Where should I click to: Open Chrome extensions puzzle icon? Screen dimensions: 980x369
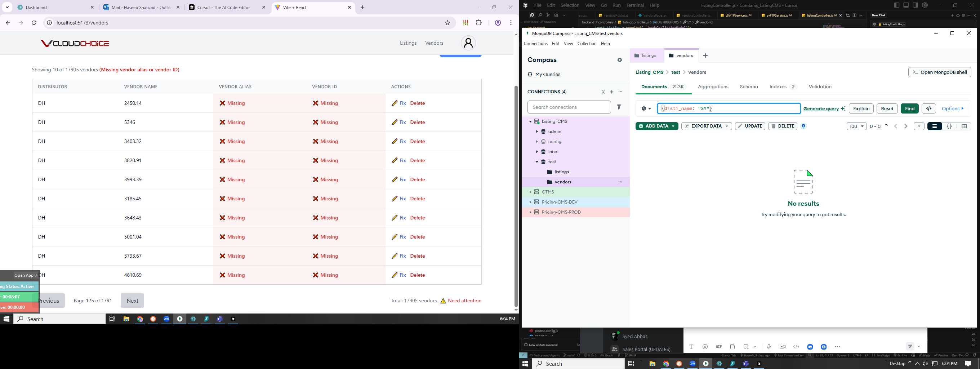pos(478,23)
